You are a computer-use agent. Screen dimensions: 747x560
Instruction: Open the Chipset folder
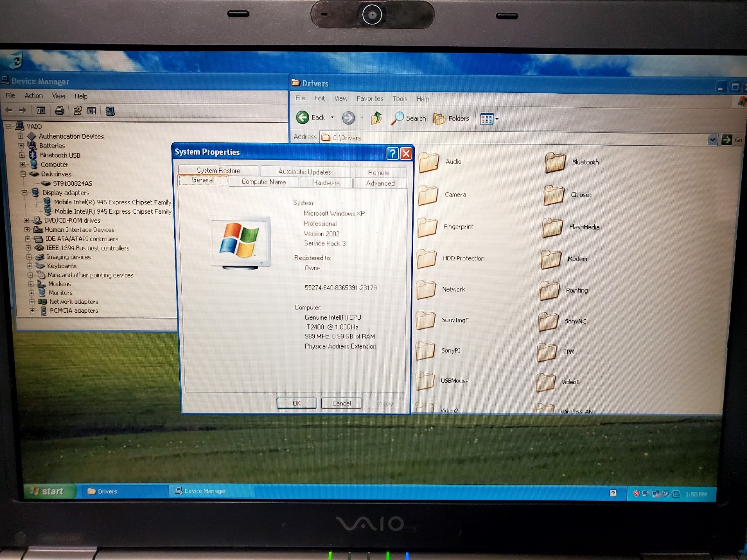coord(568,195)
